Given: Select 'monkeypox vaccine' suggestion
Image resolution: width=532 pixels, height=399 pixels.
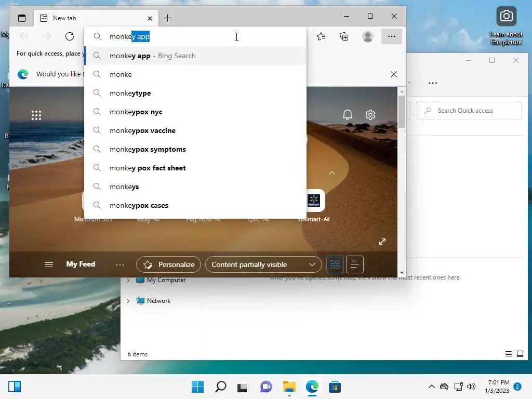Looking at the screenshot, I should pos(196,130).
